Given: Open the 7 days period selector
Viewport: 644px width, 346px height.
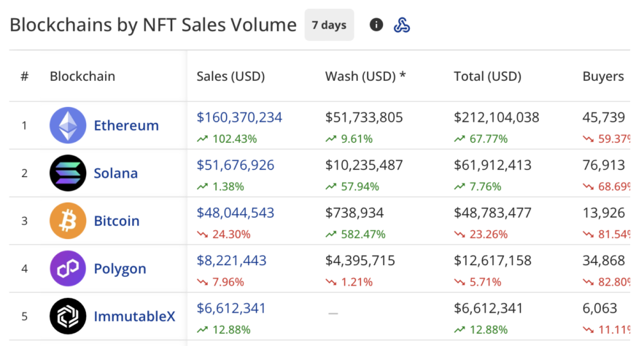Looking at the screenshot, I should (x=329, y=25).
